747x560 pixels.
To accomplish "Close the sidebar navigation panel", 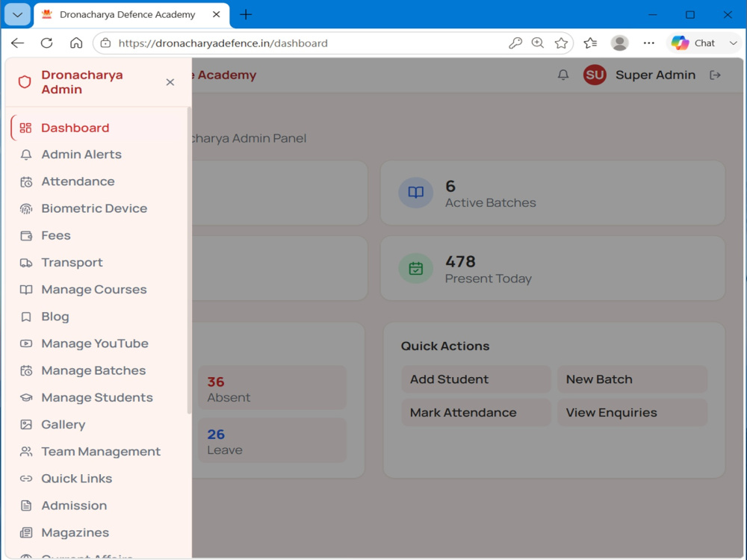I will 170,82.
